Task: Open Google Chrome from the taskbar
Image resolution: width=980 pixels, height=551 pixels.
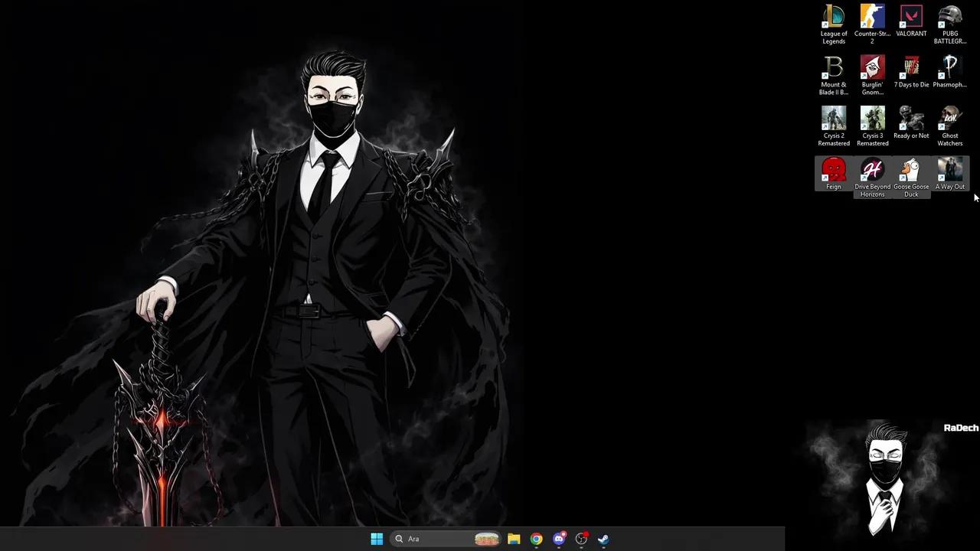Action: click(x=536, y=539)
